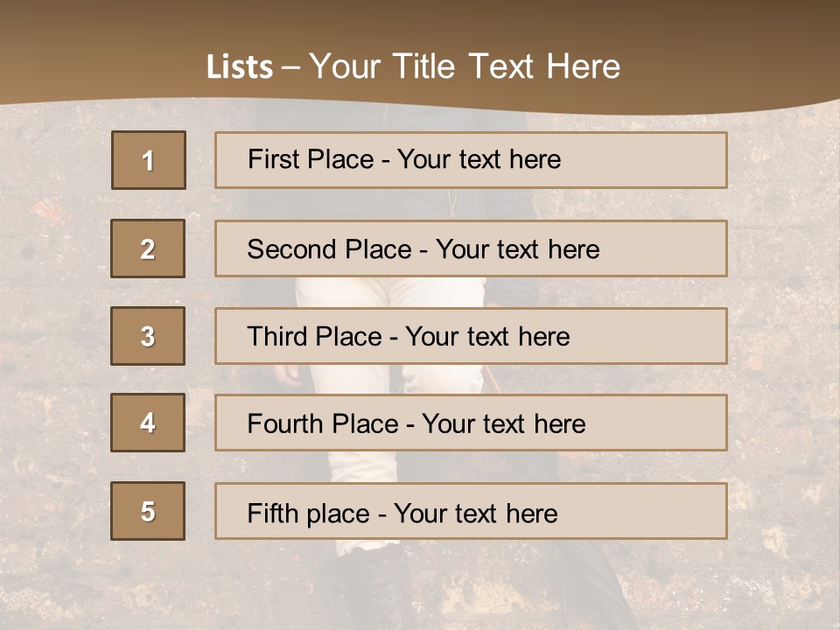Click 'Your Title Text Here' in heading
This screenshot has width=840, height=630.
click(x=465, y=66)
